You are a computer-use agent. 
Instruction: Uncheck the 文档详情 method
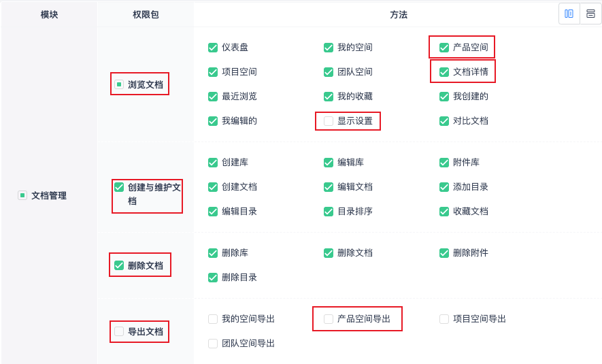[444, 72]
